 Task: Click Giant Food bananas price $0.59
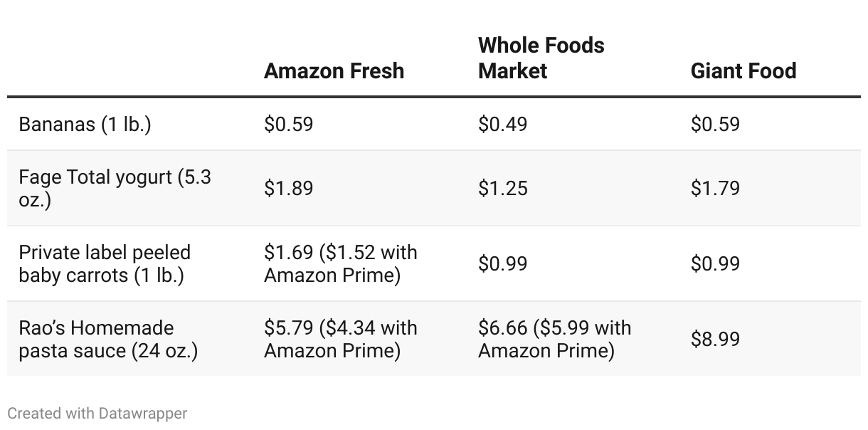(715, 124)
